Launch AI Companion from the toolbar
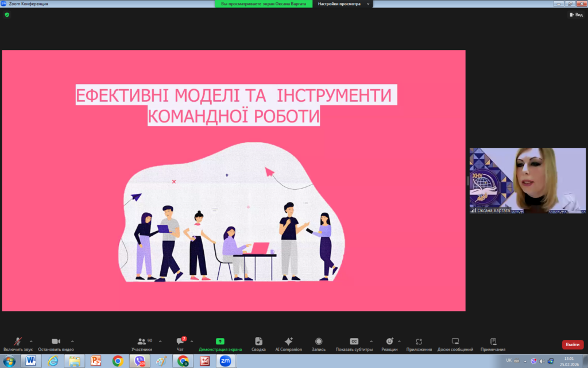This screenshot has height=368, width=588. [x=288, y=342]
